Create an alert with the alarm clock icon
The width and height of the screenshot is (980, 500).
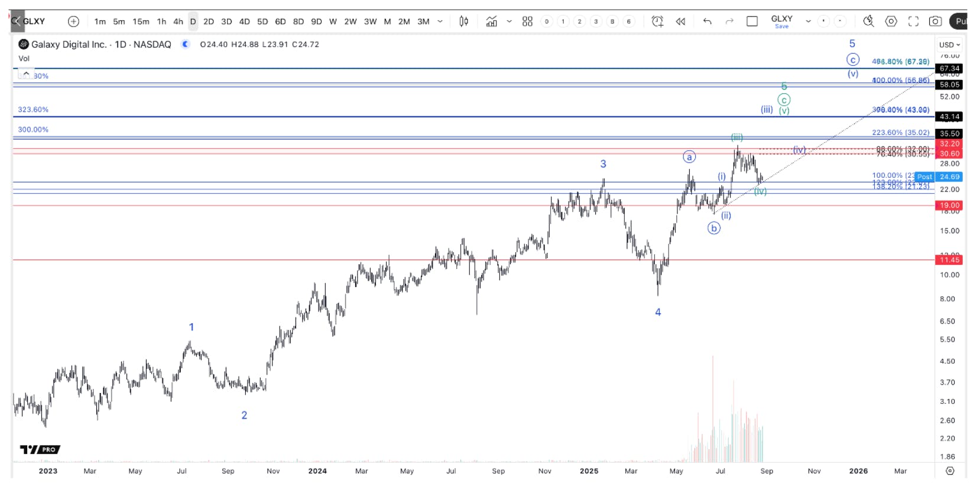pyautogui.click(x=657, y=21)
